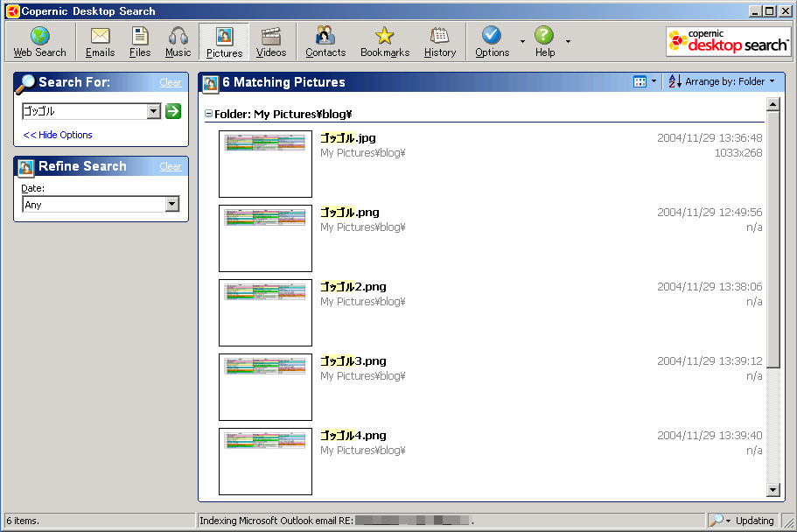Click in the Search For text field

pos(85,111)
